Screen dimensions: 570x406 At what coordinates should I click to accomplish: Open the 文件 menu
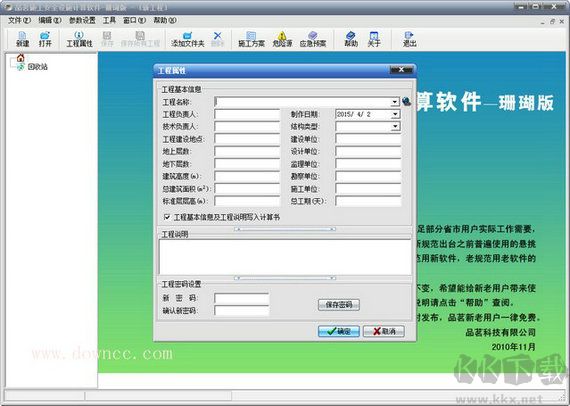pos(19,20)
